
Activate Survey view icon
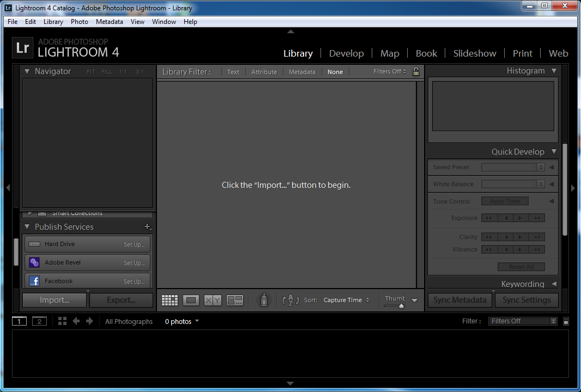[x=234, y=300]
